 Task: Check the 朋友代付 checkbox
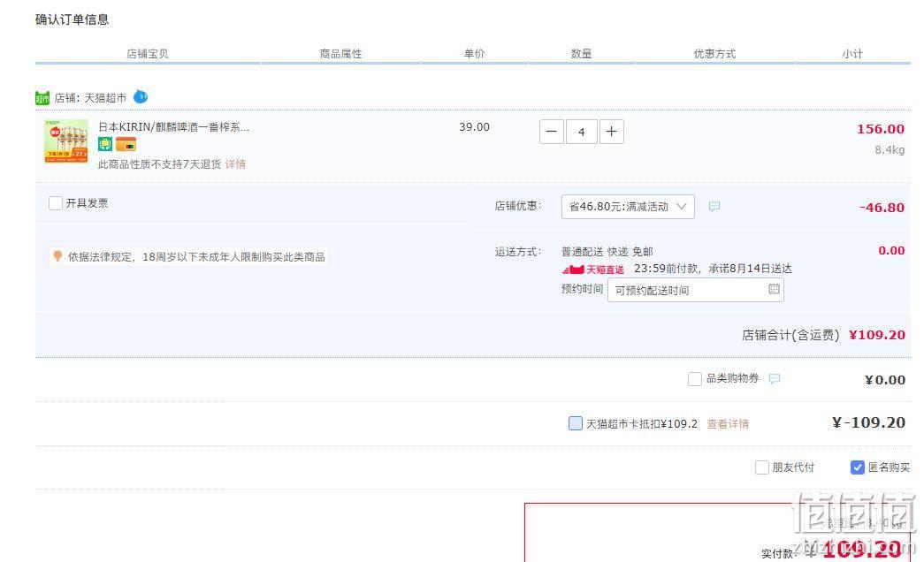pos(762,467)
